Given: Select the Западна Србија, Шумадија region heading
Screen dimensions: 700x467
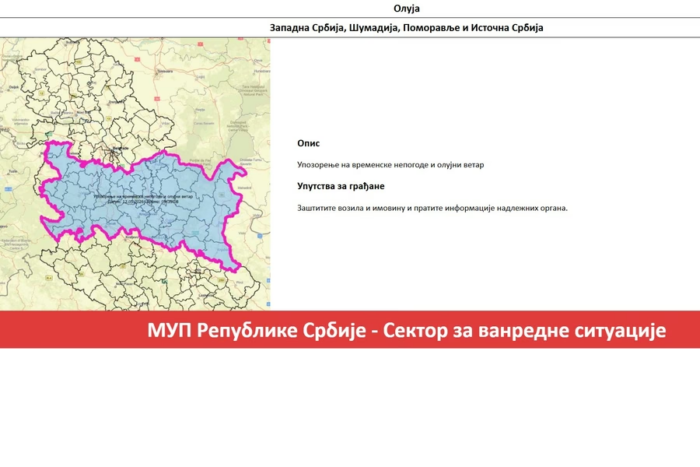Looking at the screenshot, I should (406, 28).
